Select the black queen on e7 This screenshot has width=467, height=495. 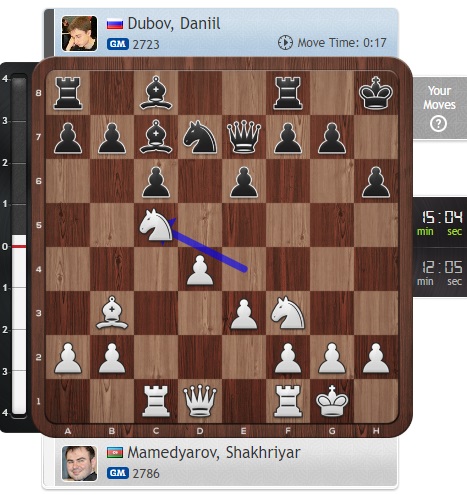tap(244, 137)
